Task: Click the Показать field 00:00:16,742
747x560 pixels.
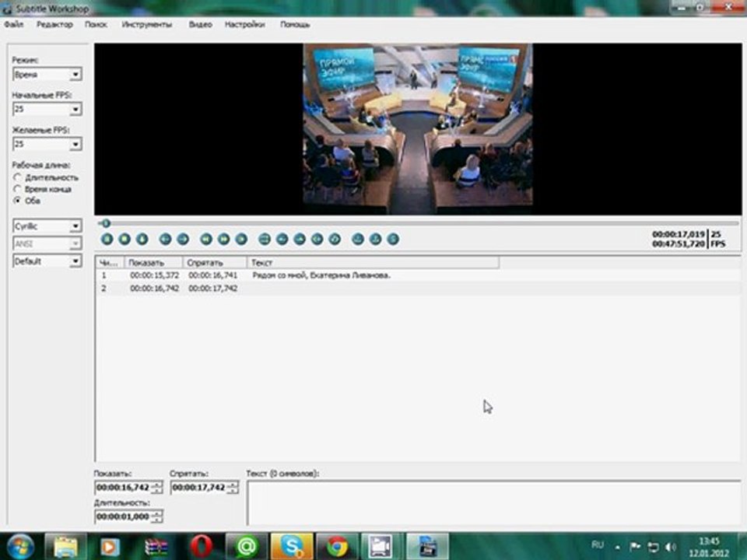Action: pos(123,487)
